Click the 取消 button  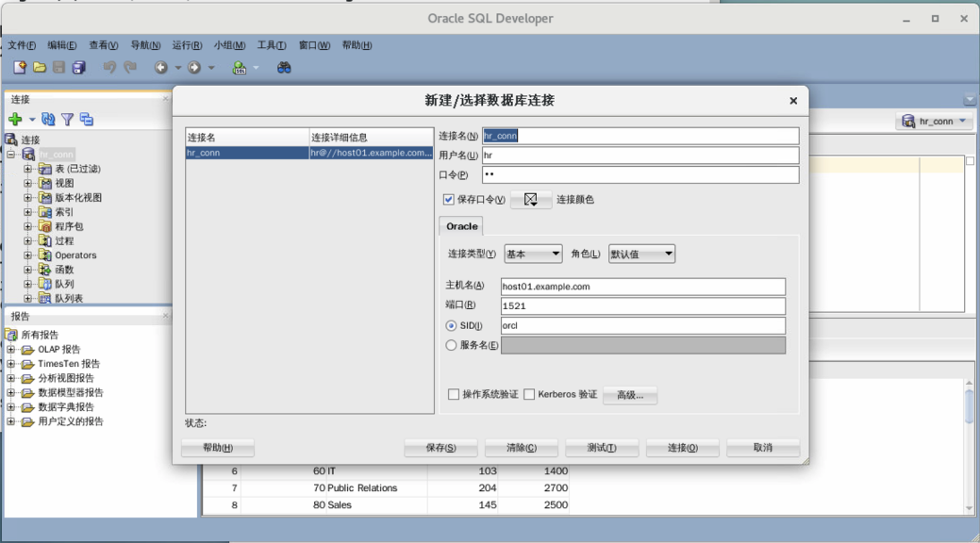point(763,448)
